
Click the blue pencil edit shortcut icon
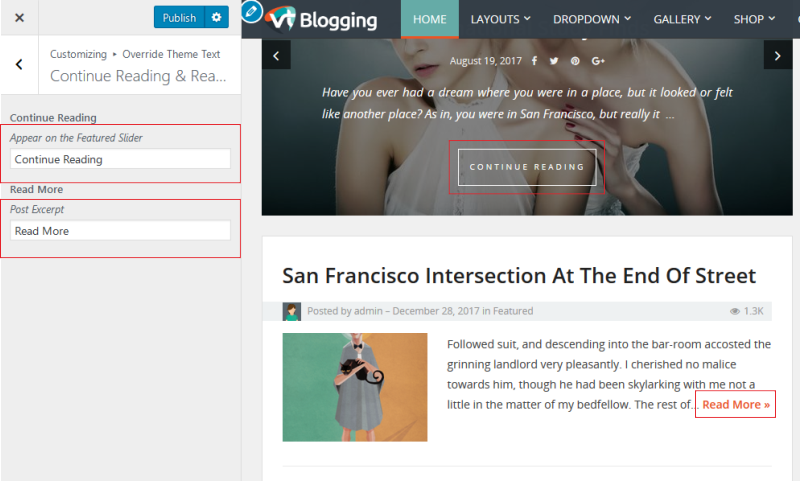click(252, 11)
